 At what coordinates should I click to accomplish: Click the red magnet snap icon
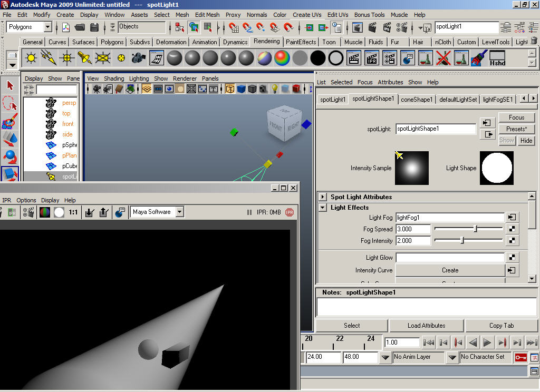(288, 27)
